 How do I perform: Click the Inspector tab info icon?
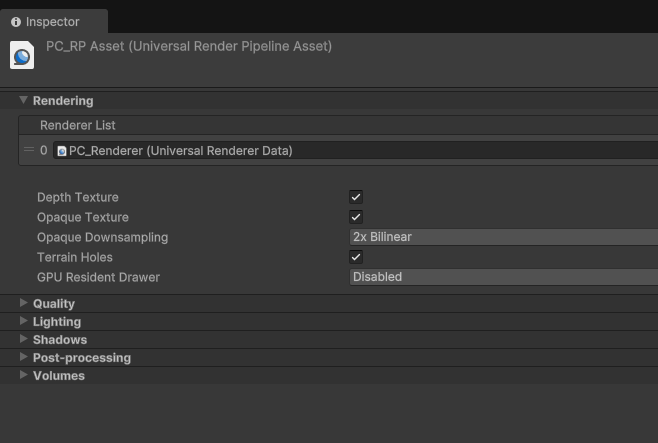point(16,22)
